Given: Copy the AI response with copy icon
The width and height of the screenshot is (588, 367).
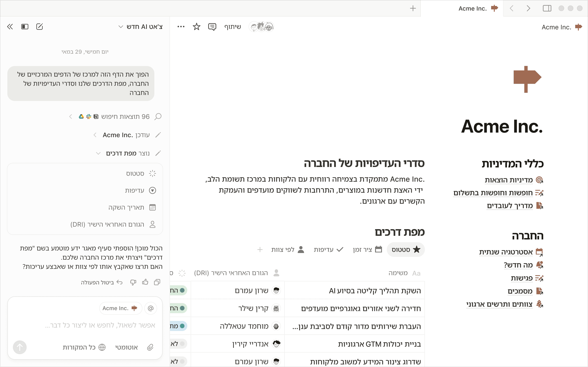Looking at the screenshot, I should click(x=157, y=282).
